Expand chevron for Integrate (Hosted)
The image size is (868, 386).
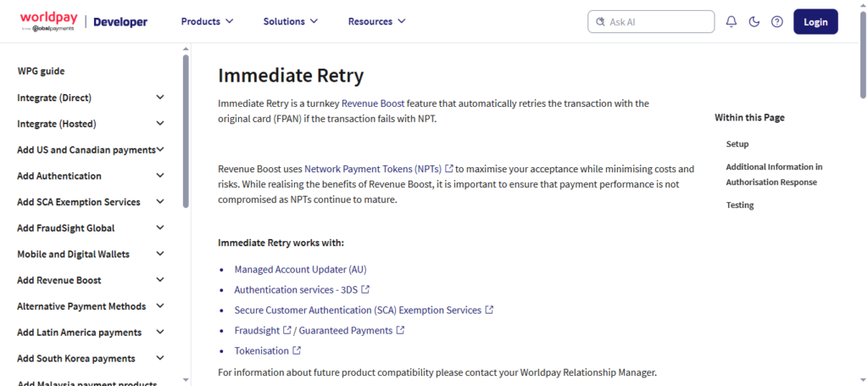coord(160,124)
